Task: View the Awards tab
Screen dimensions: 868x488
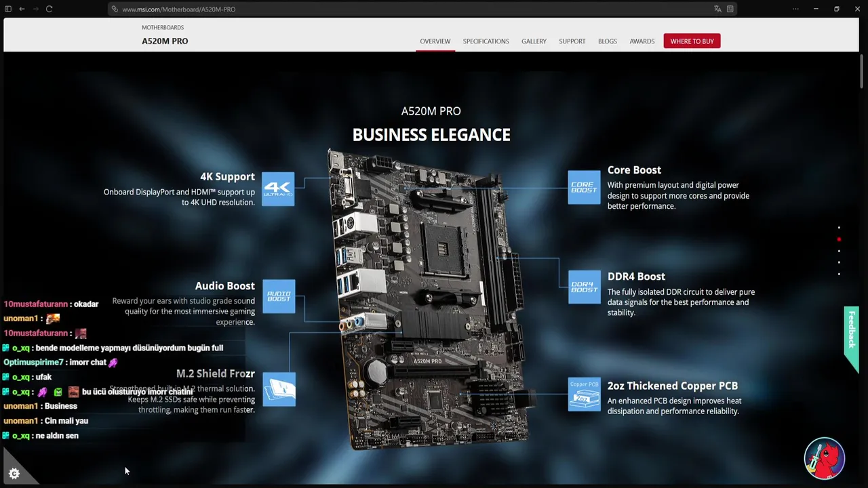Action: [x=642, y=41]
